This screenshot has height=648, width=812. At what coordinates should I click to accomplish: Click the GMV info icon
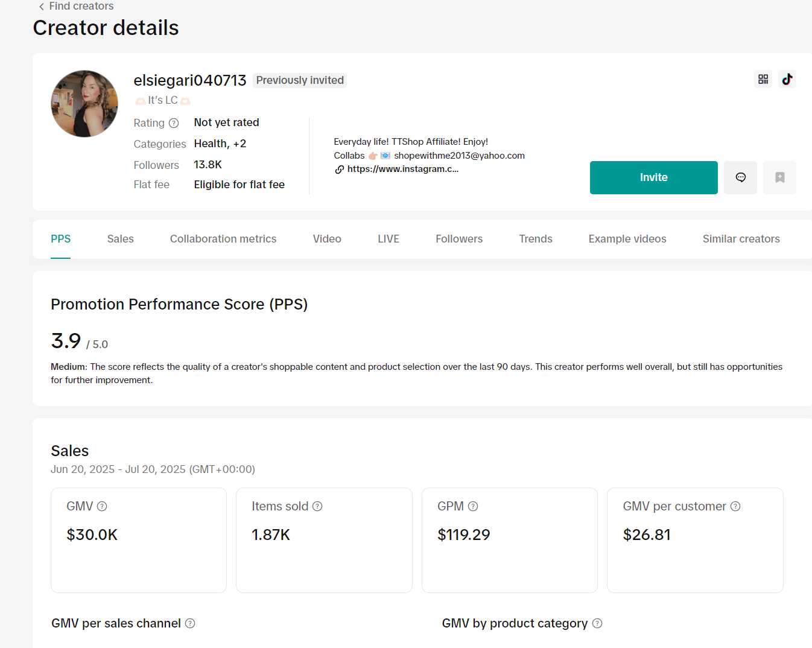coord(102,506)
